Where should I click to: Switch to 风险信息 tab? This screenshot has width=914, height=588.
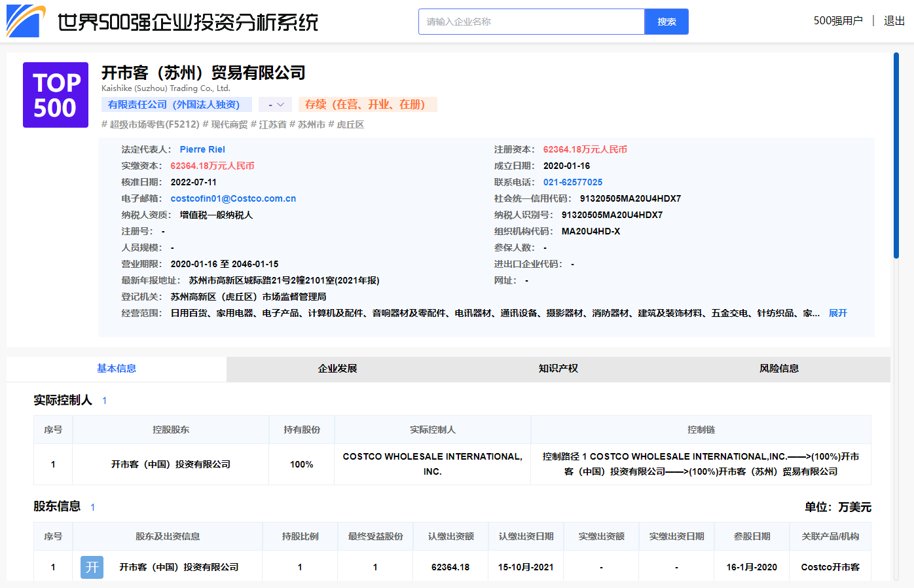[x=779, y=369]
